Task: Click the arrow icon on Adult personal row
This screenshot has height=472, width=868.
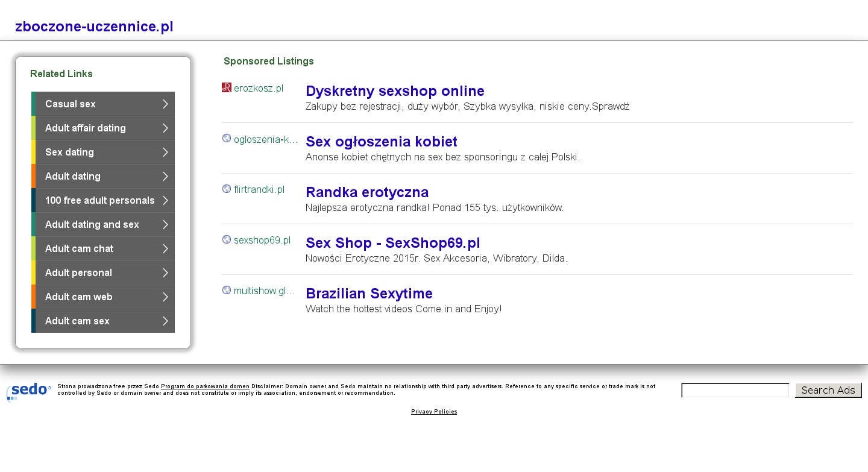Action: (165, 272)
